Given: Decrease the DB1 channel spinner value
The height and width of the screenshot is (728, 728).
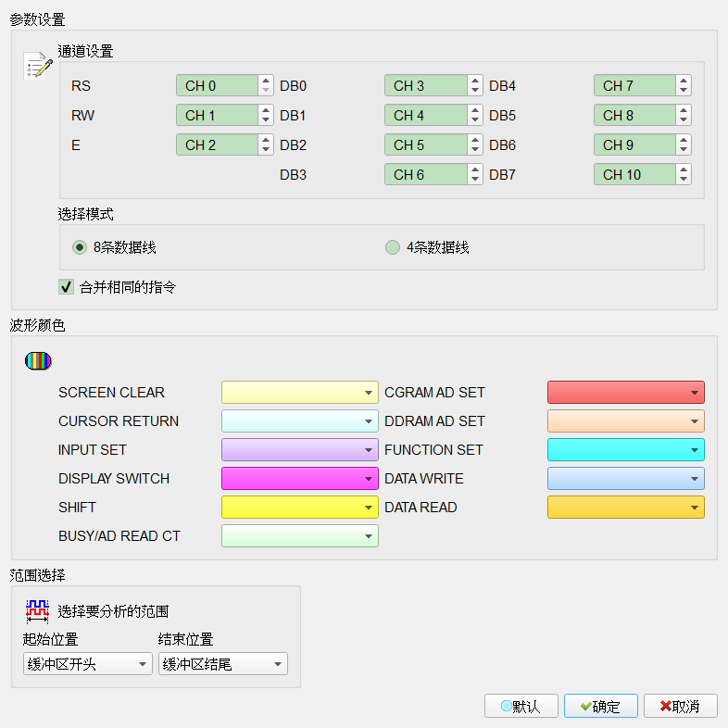Looking at the screenshot, I should [474, 119].
